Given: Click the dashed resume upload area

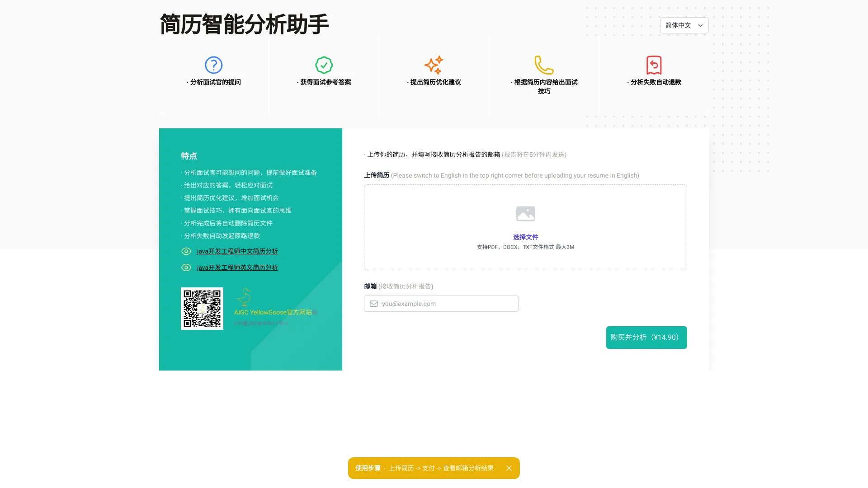Looking at the screenshot, I should pyautogui.click(x=525, y=227).
